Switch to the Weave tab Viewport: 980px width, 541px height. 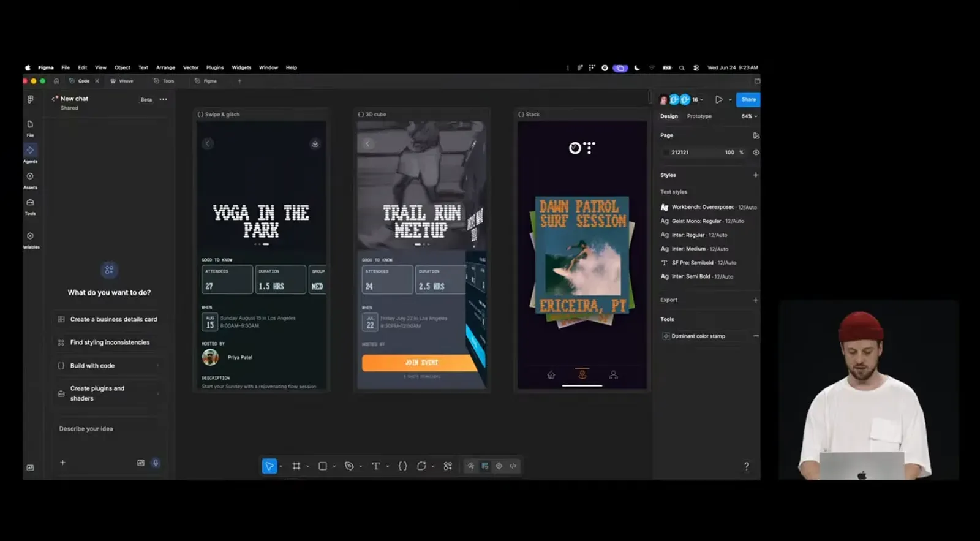click(122, 81)
